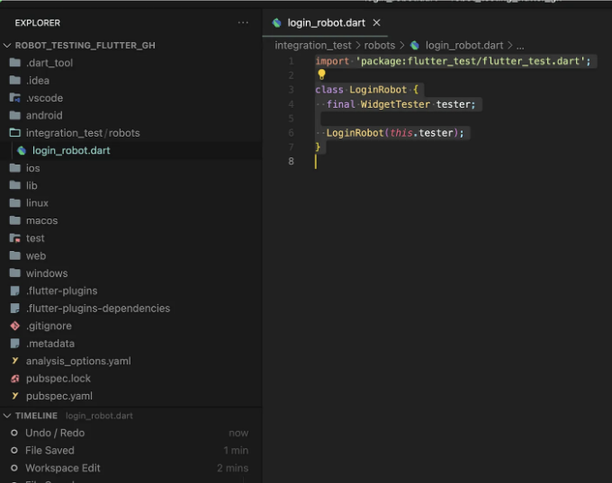Click 'this.tester' constructor parameter on line 6
Image resolution: width=612 pixels, height=483 pixels.
(422, 133)
